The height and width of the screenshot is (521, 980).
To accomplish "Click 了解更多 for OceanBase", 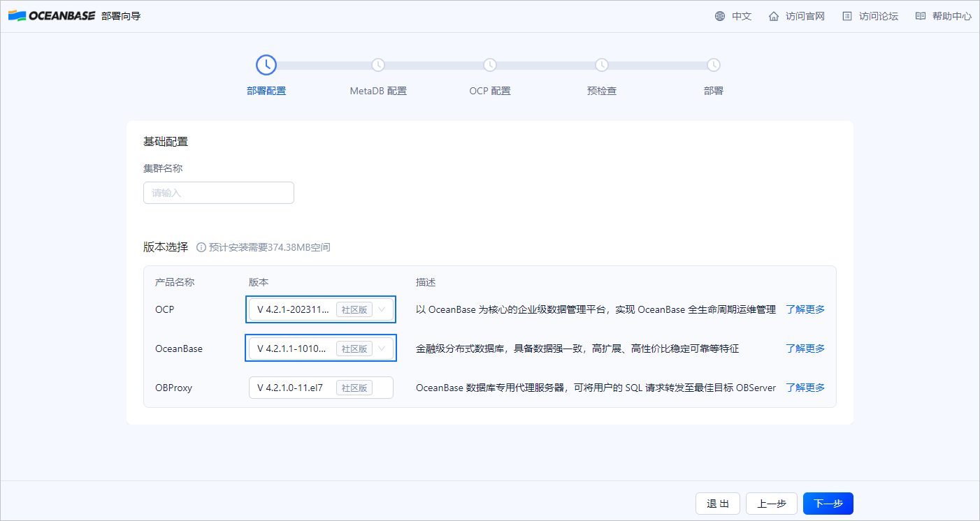I will point(805,348).
